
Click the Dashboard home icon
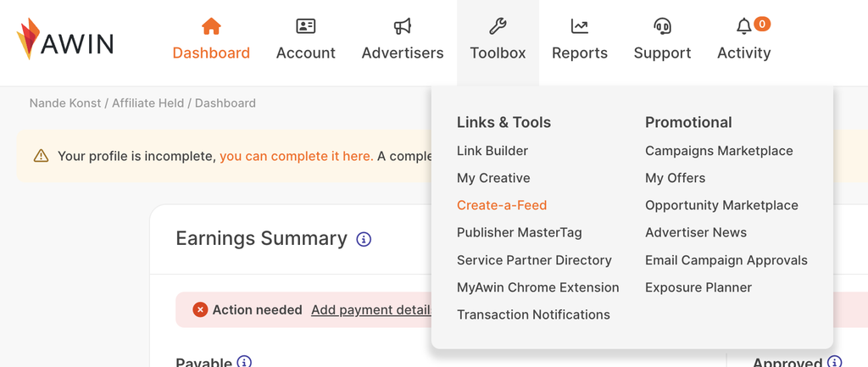coord(211,25)
